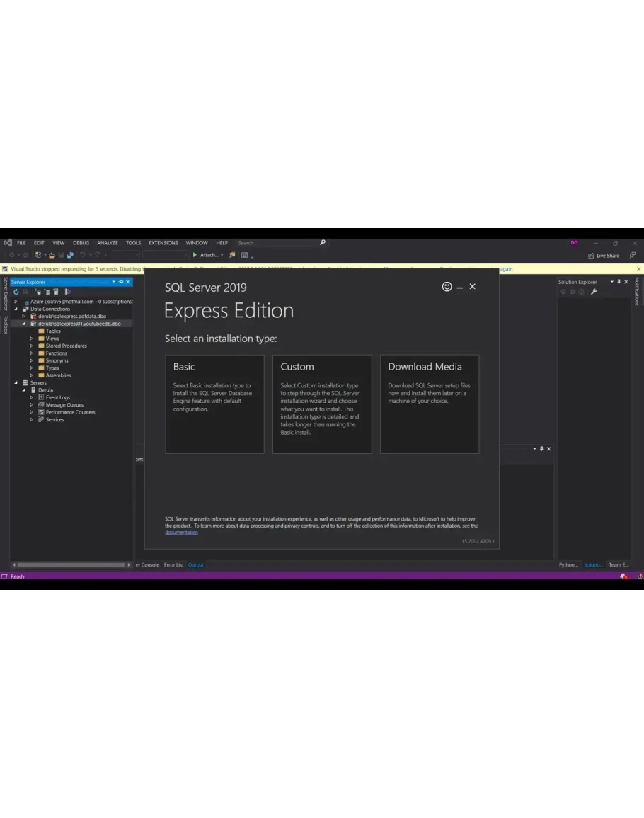The height and width of the screenshot is (818, 644).
Task: Click the green Attach play icon
Action: click(195, 255)
